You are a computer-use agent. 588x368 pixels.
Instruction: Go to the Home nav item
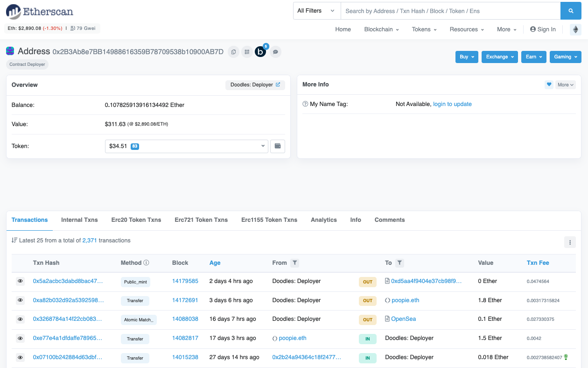pyautogui.click(x=343, y=29)
